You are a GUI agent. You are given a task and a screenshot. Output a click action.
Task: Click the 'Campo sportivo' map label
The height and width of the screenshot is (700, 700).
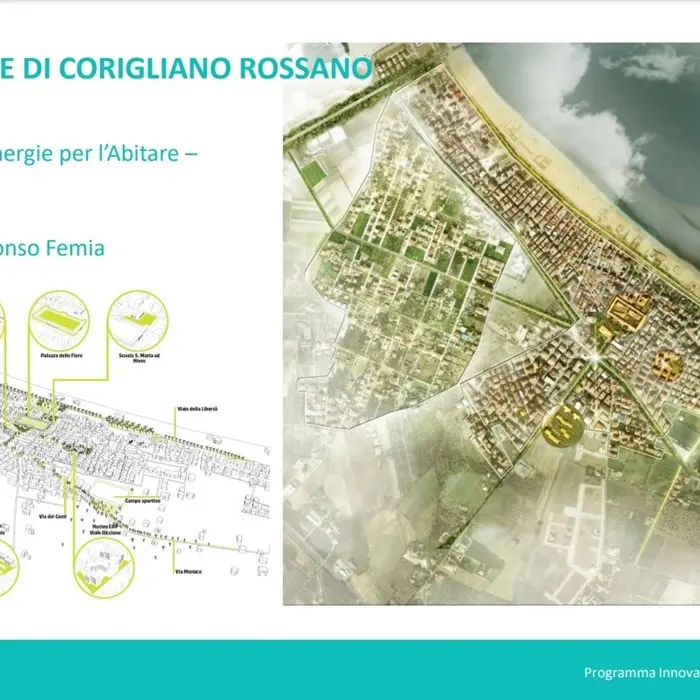coord(142,501)
